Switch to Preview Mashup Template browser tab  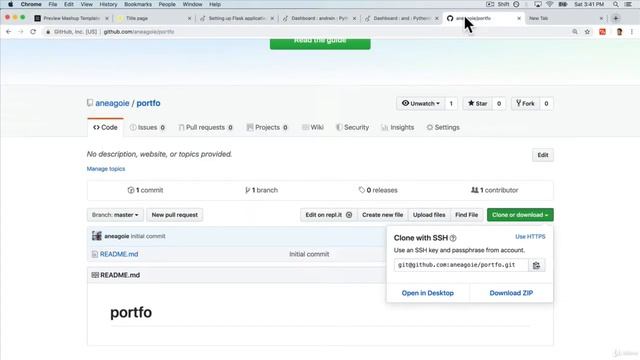click(72, 18)
